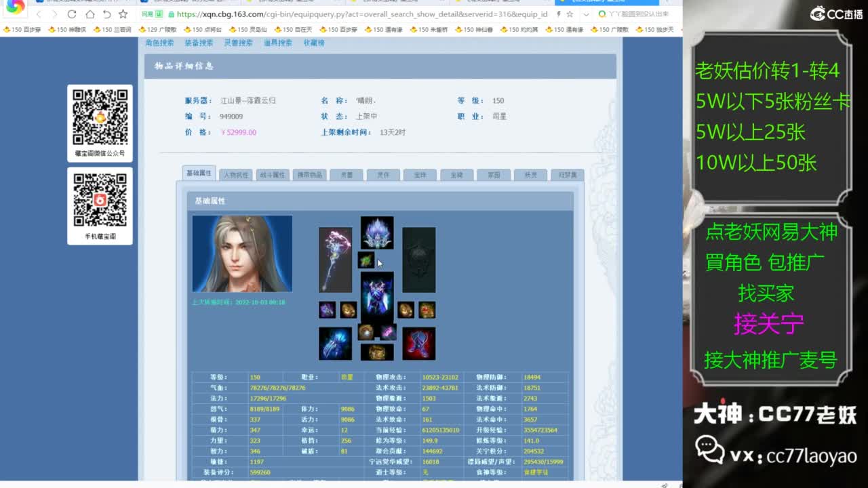Open the address bar dropdown chevron
Screen dimensions: 868x488
586,14
